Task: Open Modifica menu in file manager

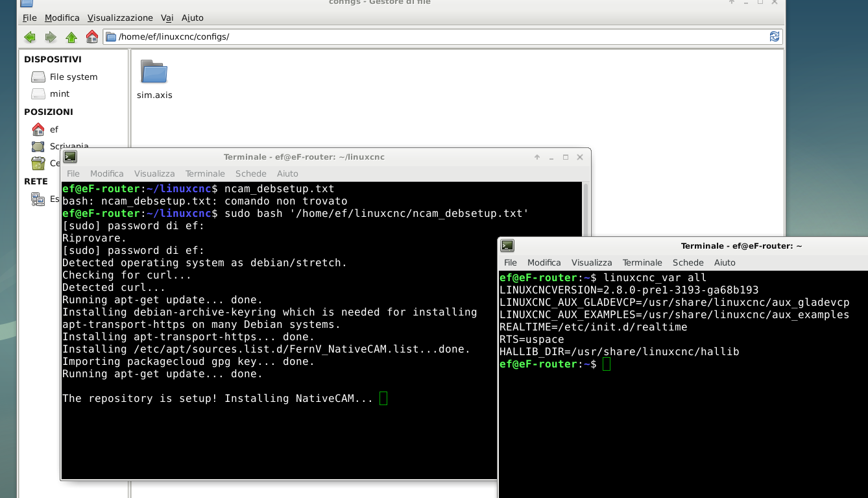Action: [62, 18]
